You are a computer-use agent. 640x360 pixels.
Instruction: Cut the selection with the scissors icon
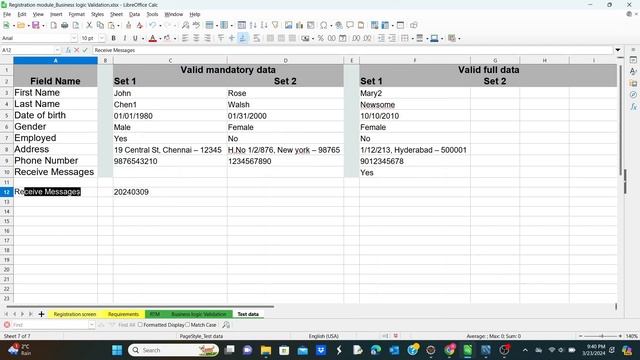(x=89, y=25)
